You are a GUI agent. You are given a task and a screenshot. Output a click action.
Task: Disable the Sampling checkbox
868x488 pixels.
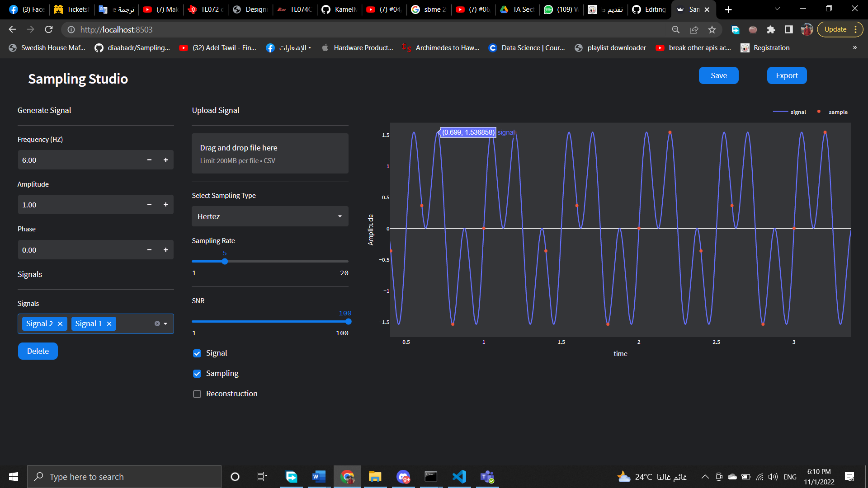coord(197,374)
